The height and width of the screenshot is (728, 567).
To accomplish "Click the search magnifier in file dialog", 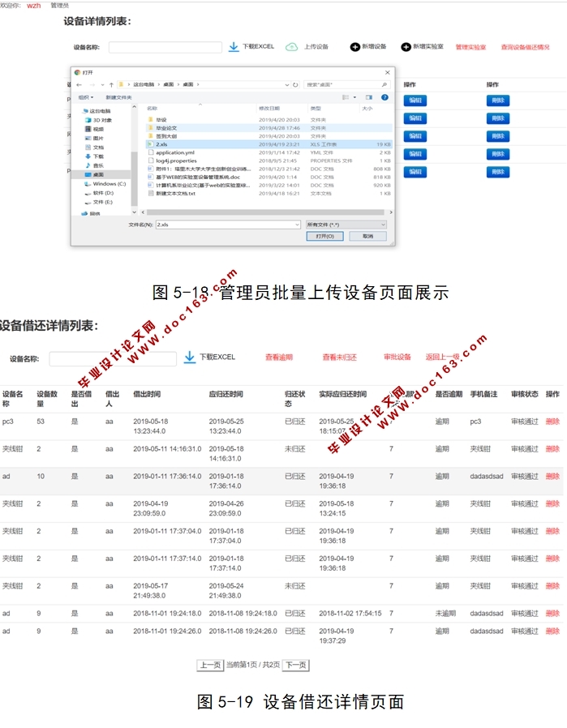I will [384, 84].
